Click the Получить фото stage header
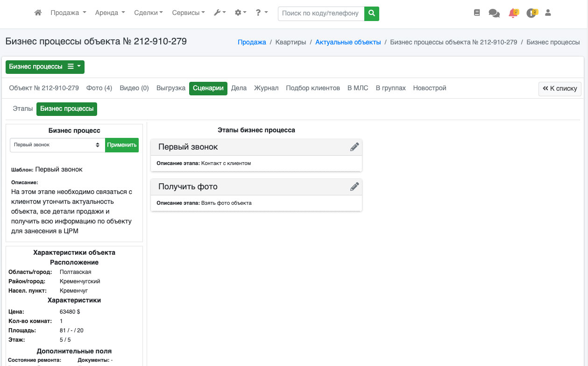 (256, 187)
